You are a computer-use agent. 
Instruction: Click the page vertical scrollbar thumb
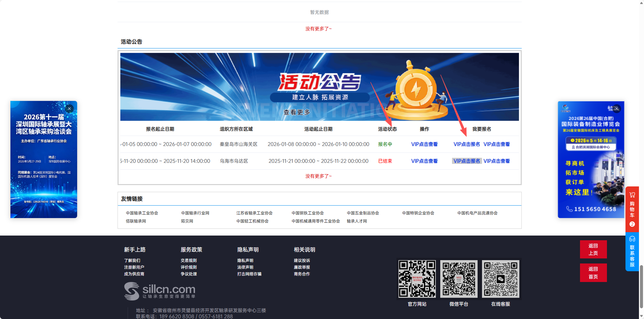coord(641,286)
